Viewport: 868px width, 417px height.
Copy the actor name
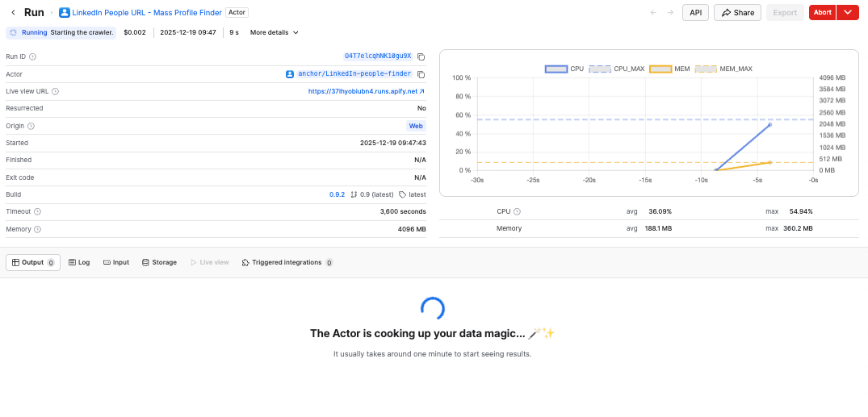click(421, 74)
